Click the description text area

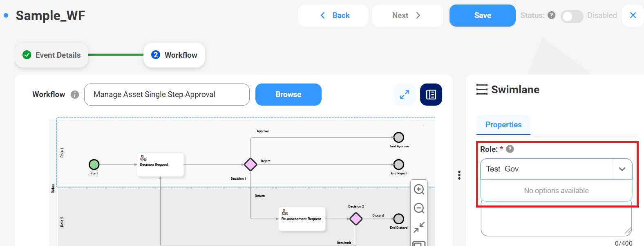click(556, 219)
